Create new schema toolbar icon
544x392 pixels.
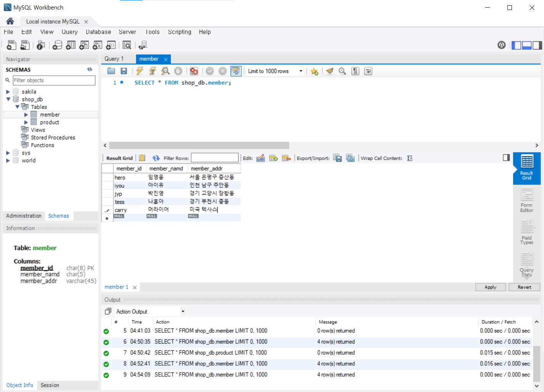coord(57,45)
